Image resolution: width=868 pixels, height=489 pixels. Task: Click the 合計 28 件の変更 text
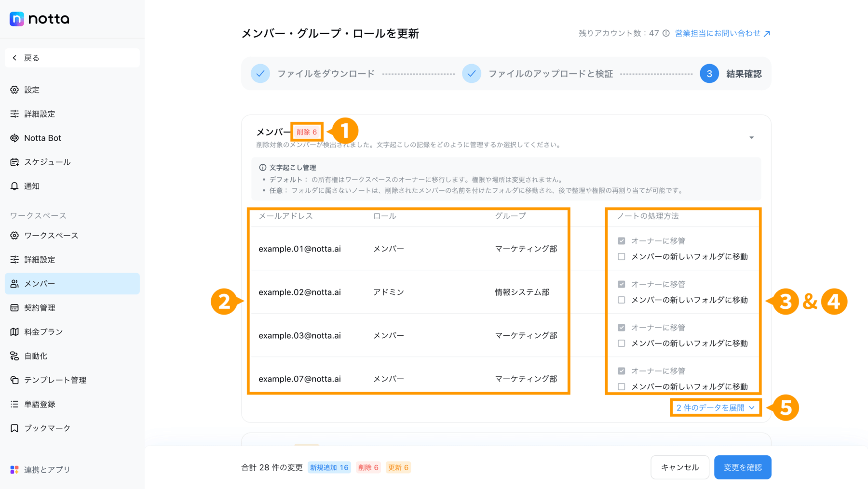(272, 467)
